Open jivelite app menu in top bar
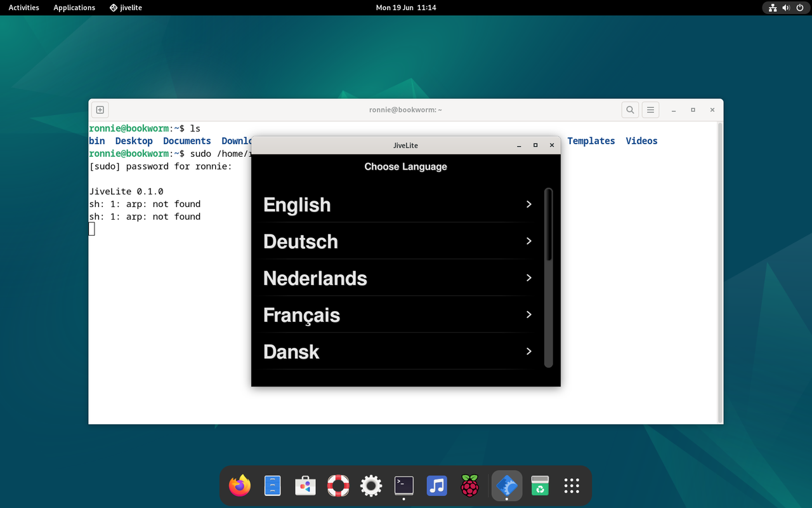Viewport: 812px width, 508px height. click(x=126, y=8)
